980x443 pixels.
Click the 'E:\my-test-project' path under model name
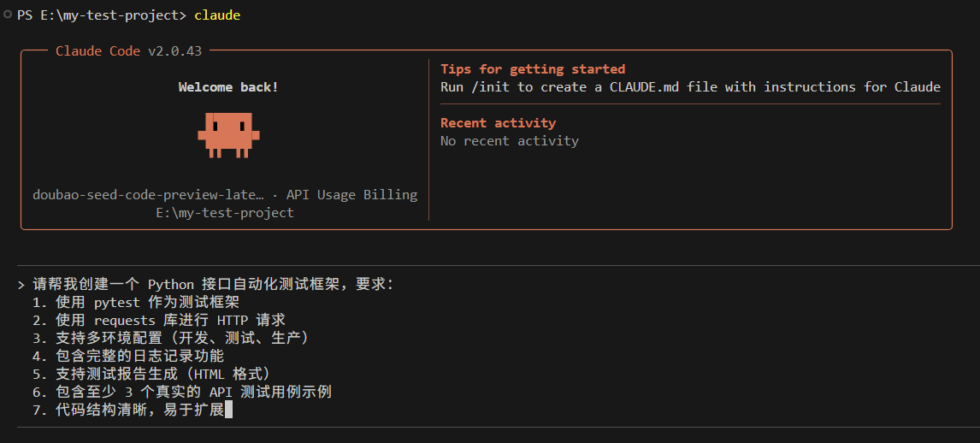(225, 213)
